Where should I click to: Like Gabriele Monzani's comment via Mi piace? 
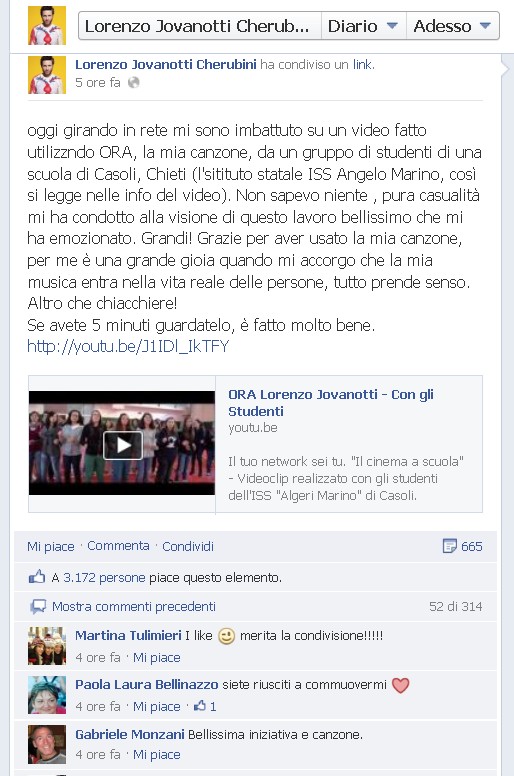coord(156,755)
